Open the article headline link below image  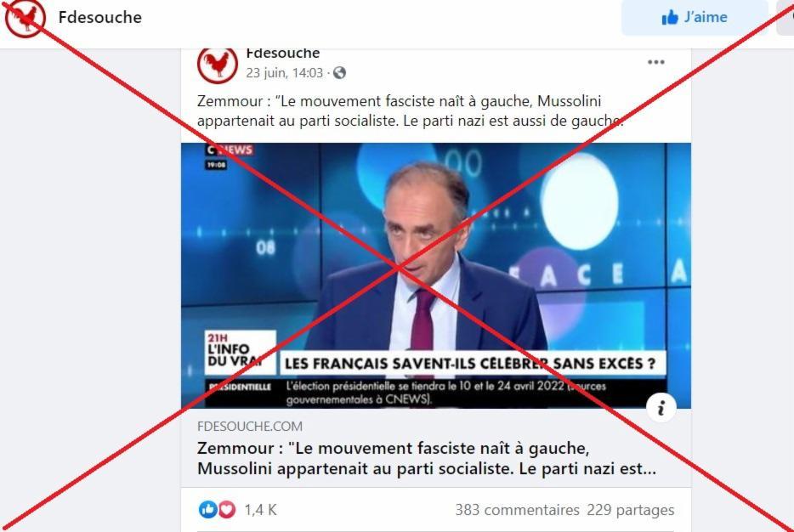pos(427,459)
